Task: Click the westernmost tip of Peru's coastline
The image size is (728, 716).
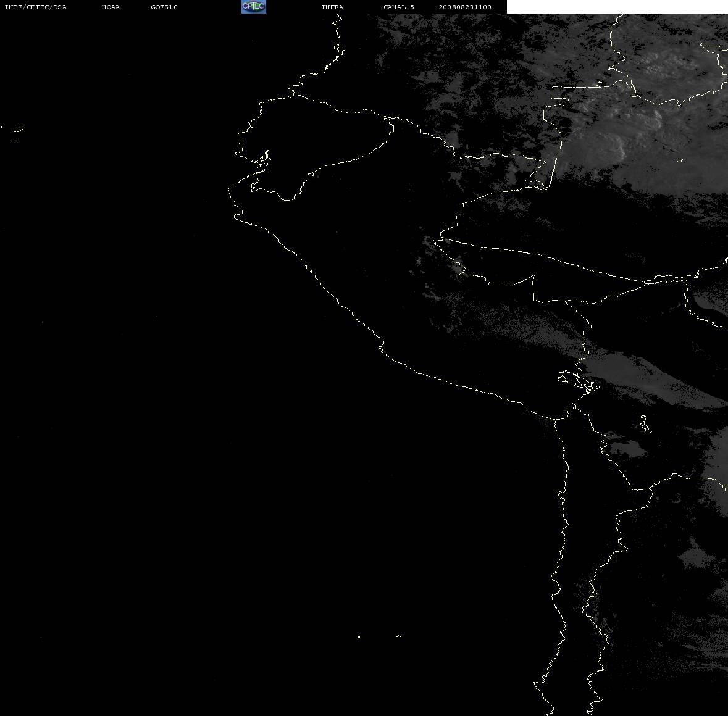Action: point(229,191)
